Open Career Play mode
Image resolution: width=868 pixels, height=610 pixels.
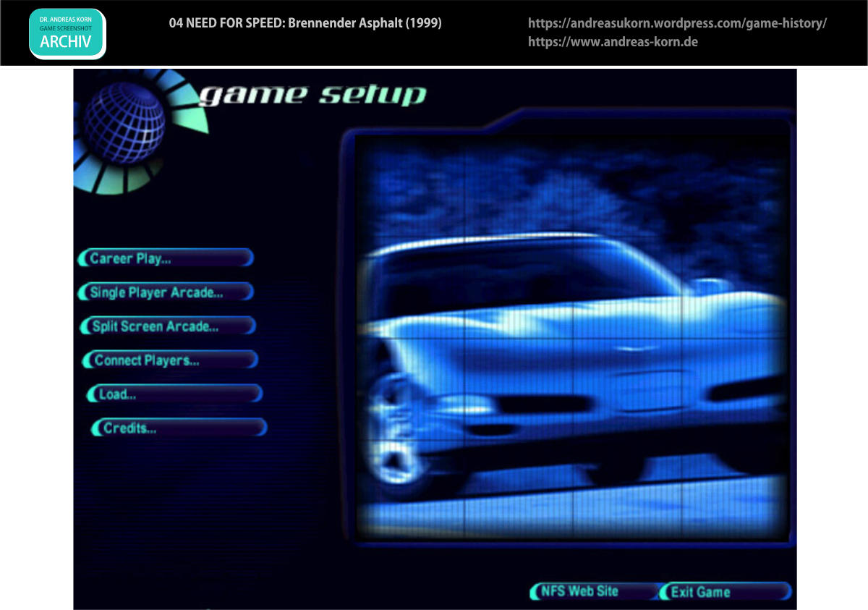click(166, 258)
